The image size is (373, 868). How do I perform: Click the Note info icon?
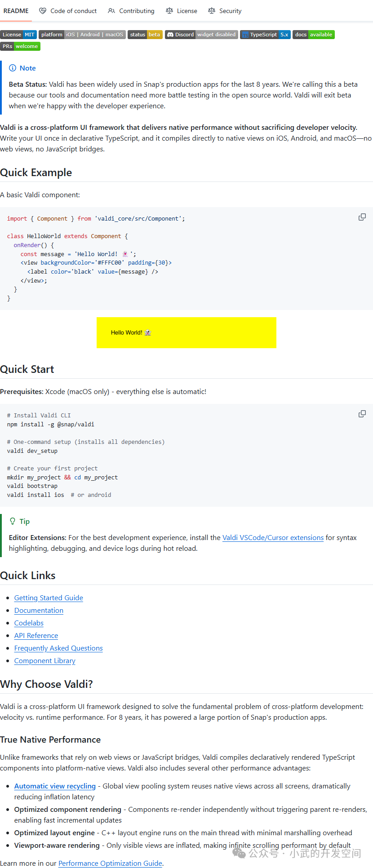click(x=13, y=68)
